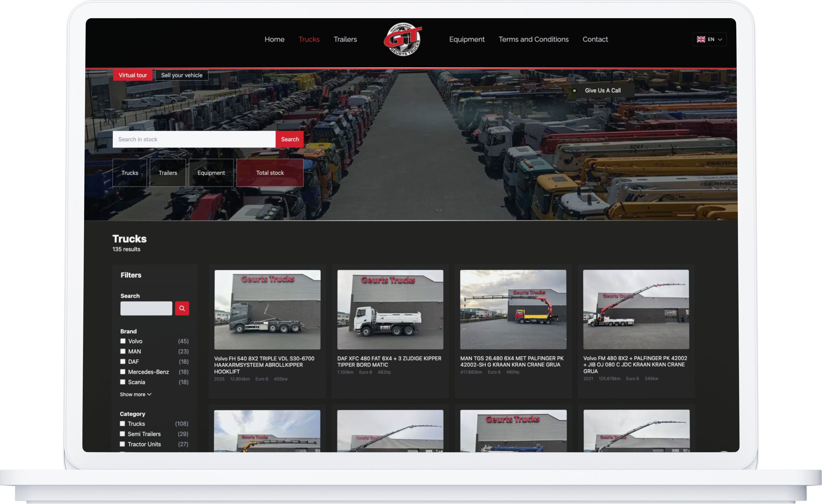Open Volvo FM 480 8X2 listing photo

pos(636,309)
